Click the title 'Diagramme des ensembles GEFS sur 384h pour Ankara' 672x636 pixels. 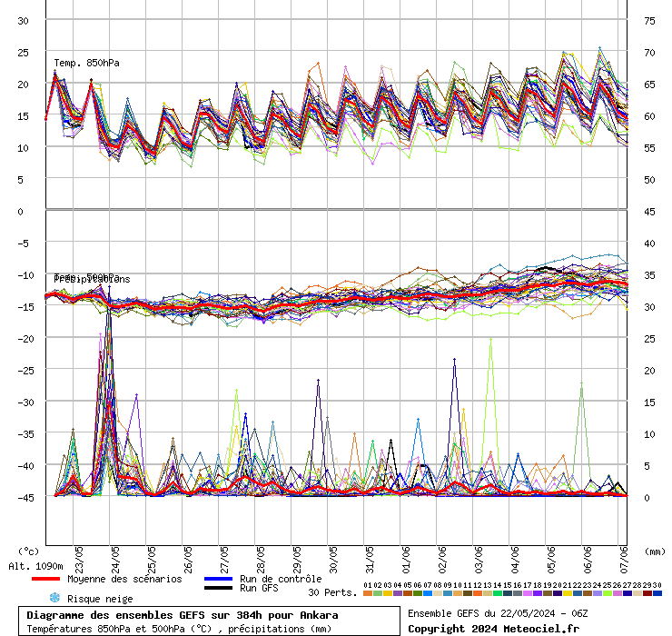tap(183, 615)
